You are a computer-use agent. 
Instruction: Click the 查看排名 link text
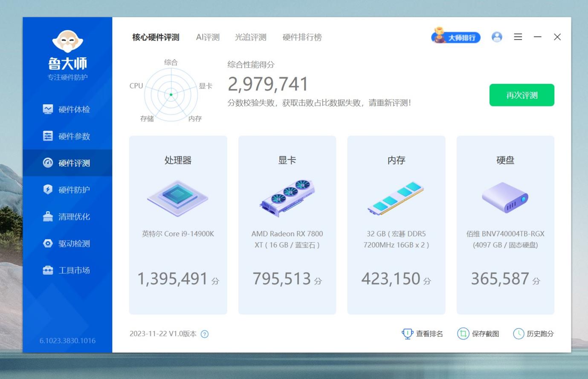(429, 334)
